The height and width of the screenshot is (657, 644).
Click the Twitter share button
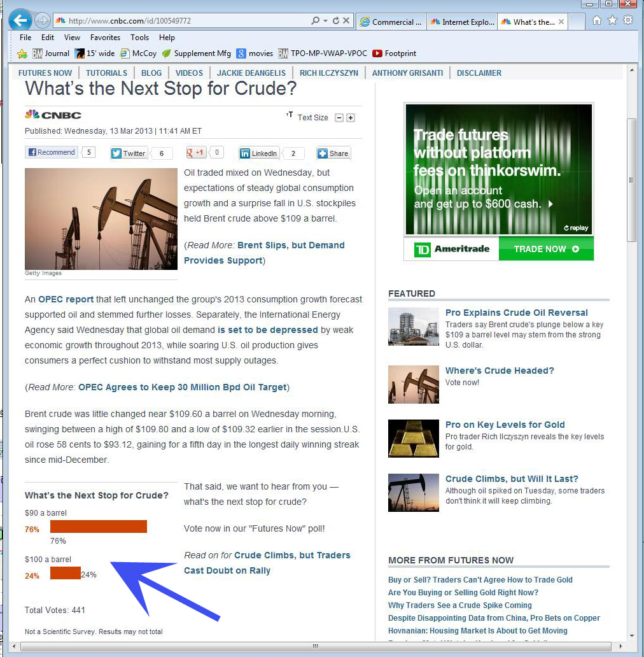click(129, 153)
